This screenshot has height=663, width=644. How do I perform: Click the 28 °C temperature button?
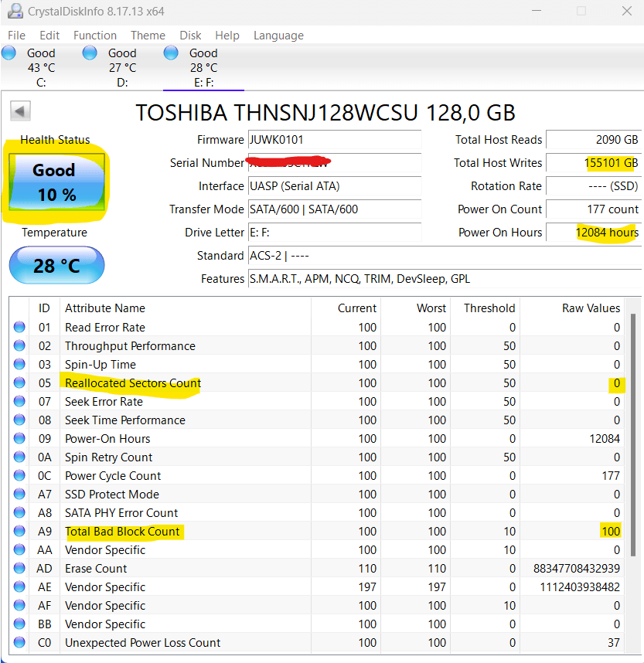click(x=56, y=265)
